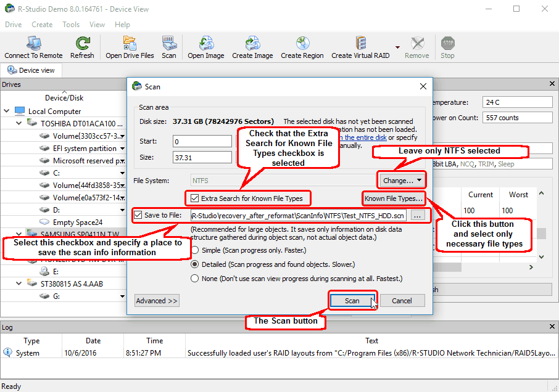Click the C: volume drive icon
The height and width of the screenshot is (392, 559).
44,173
